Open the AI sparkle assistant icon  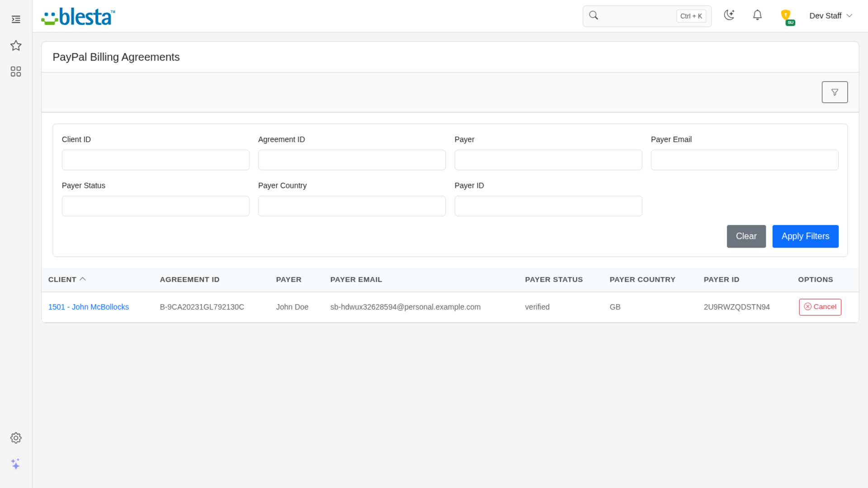pyautogui.click(x=16, y=464)
